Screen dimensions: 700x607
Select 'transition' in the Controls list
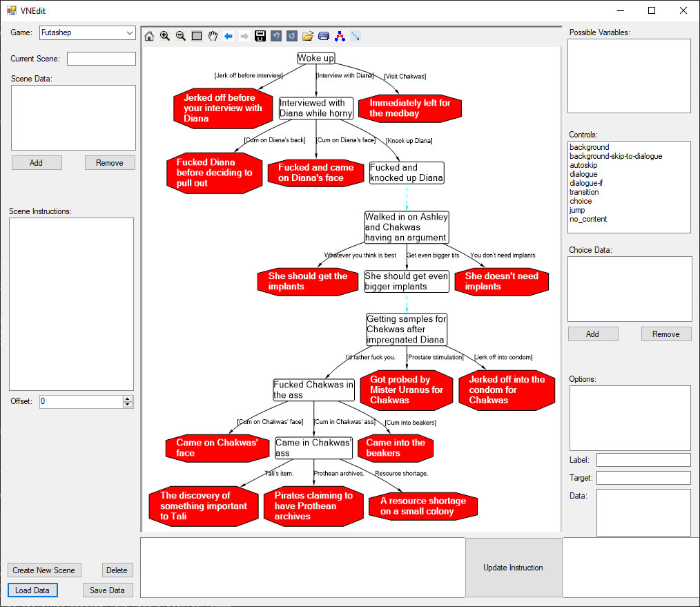pyautogui.click(x=584, y=192)
